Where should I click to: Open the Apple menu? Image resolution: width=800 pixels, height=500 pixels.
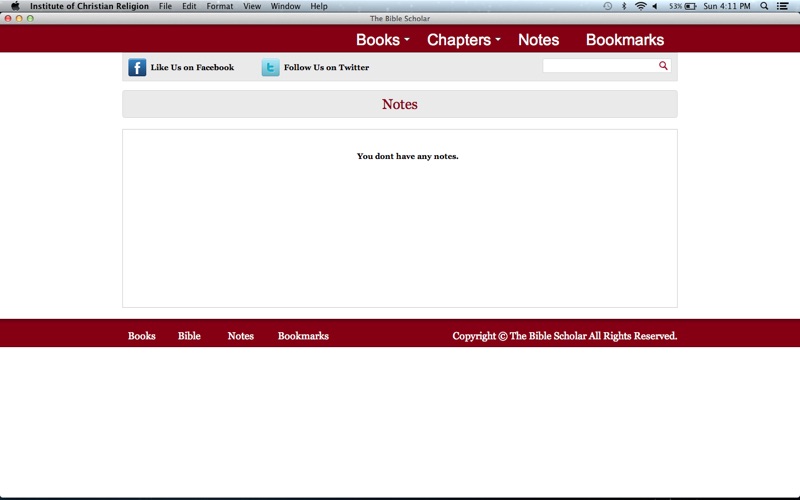point(15,6)
